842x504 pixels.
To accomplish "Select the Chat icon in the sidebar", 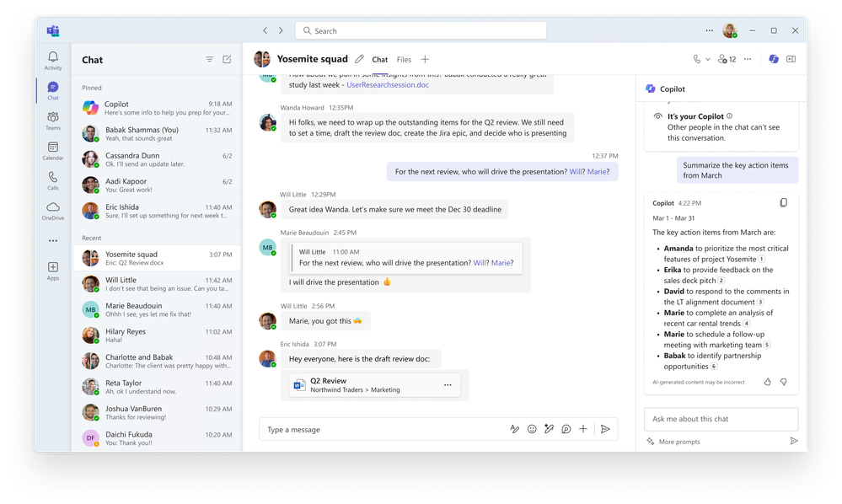I will (x=52, y=90).
